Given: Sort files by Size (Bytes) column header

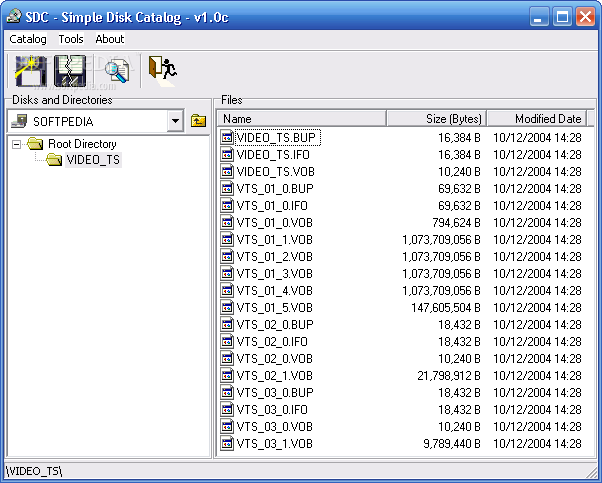Looking at the screenshot, I should [437, 119].
